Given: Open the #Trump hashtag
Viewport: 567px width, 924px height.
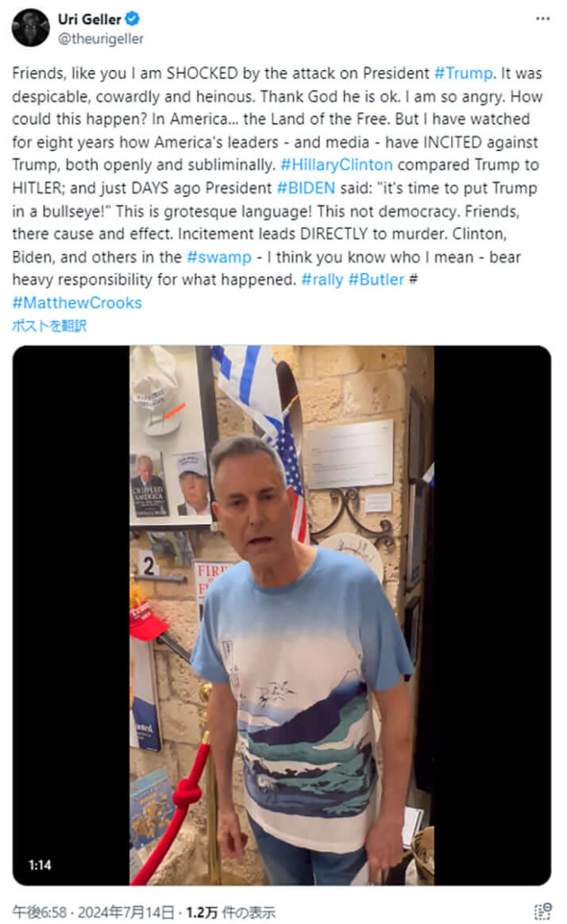Looking at the screenshot, I should click(464, 73).
